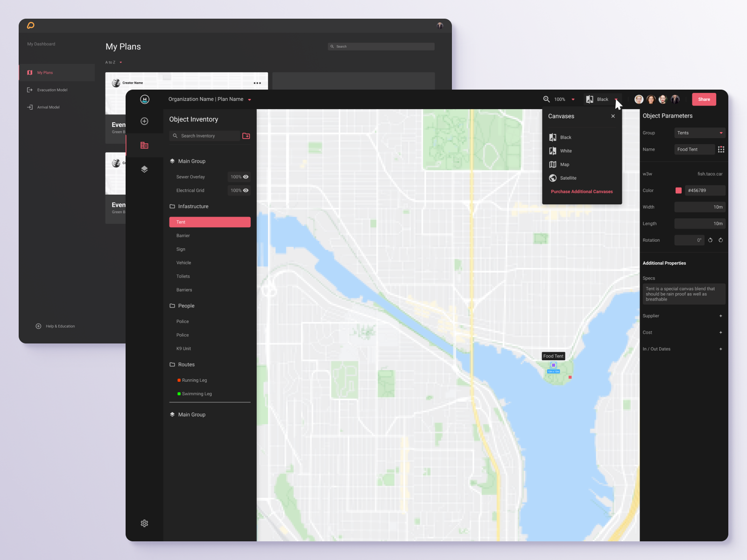
Task: Select Running Leg red route marker
Action: click(179, 380)
